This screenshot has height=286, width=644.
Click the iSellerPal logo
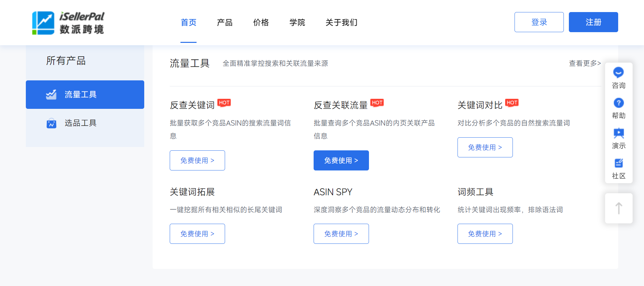pos(68,23)
